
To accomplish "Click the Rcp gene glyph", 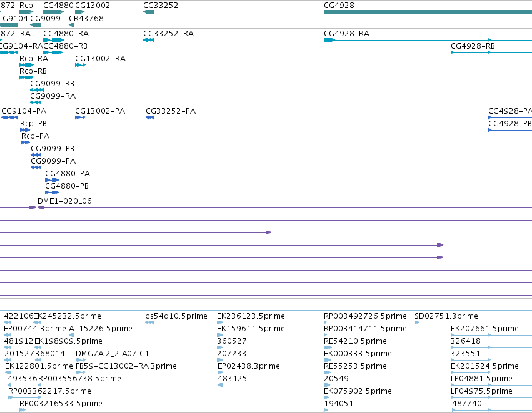I will pos(26,12).
